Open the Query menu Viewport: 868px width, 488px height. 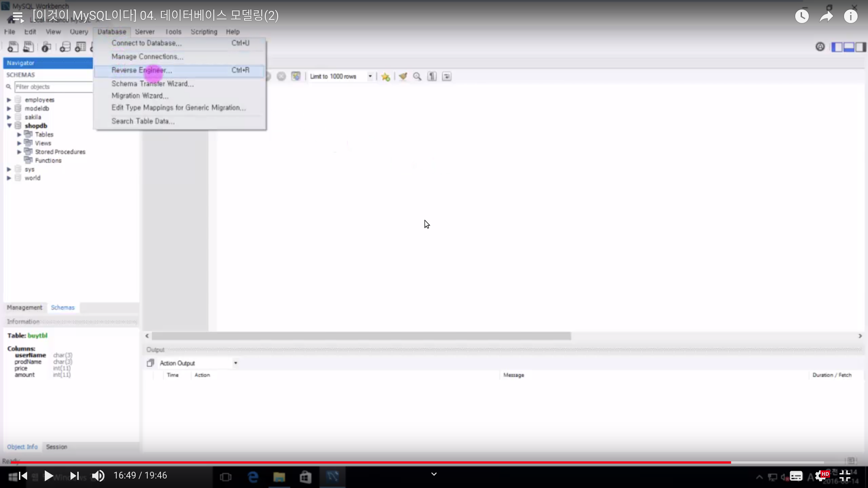point(79,32)
